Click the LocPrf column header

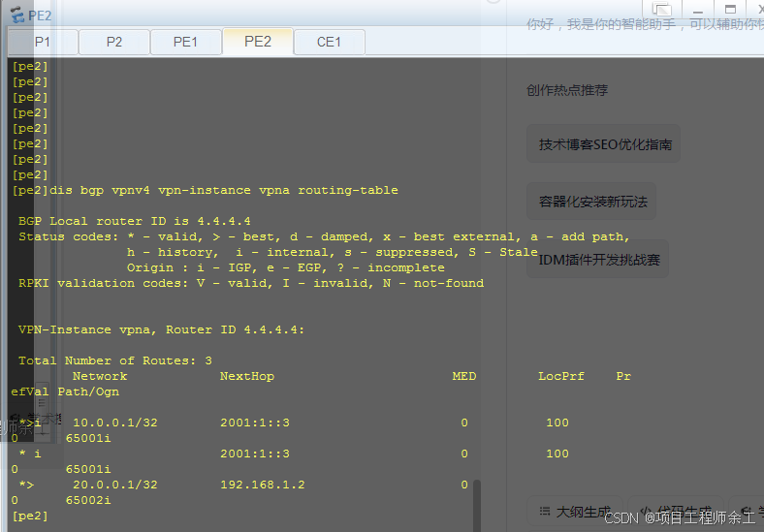(560, 377)
